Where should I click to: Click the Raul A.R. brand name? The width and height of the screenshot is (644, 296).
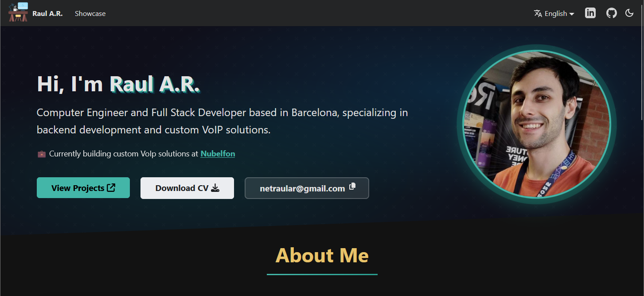coord(47,13)
